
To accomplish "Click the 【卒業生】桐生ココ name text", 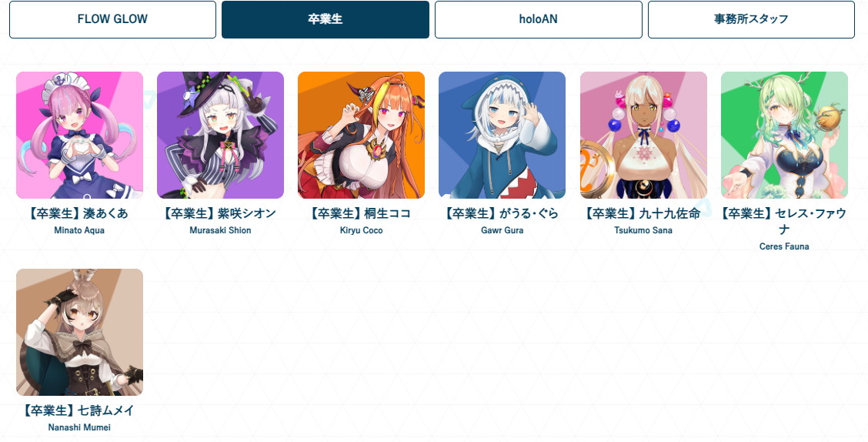I will pyautogui.click(x=362, y=213).
